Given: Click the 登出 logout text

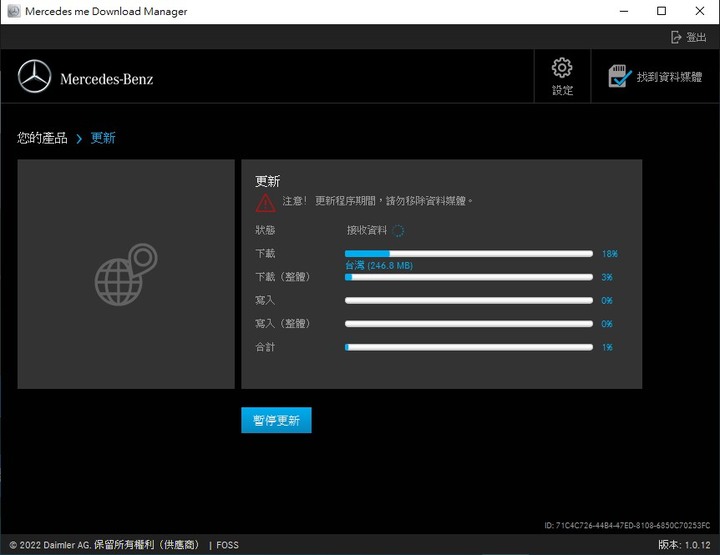Looking at the screenshot, I should 696,37.
